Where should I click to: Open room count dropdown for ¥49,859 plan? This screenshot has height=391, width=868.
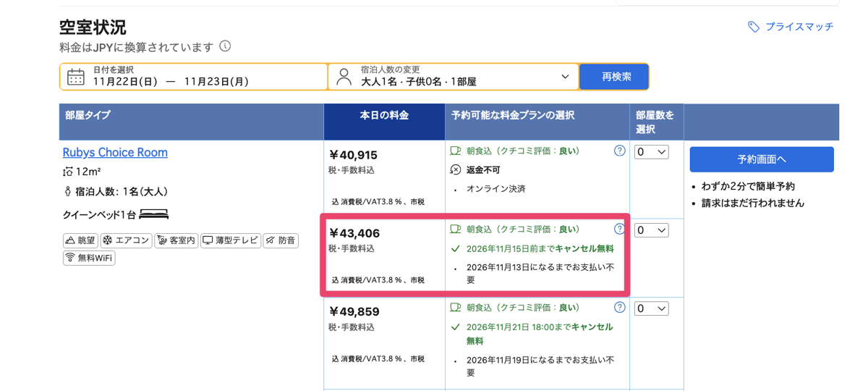click(x=651, y=308)
